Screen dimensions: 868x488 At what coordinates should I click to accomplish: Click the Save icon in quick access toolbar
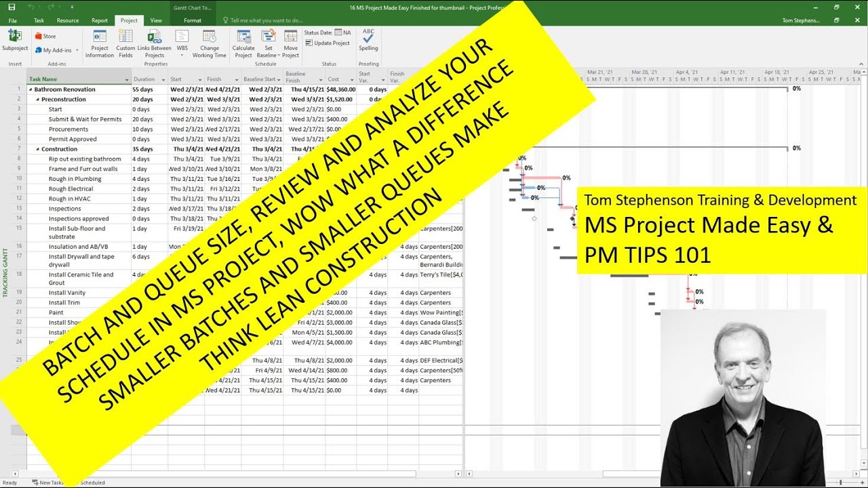pos(12,7)
